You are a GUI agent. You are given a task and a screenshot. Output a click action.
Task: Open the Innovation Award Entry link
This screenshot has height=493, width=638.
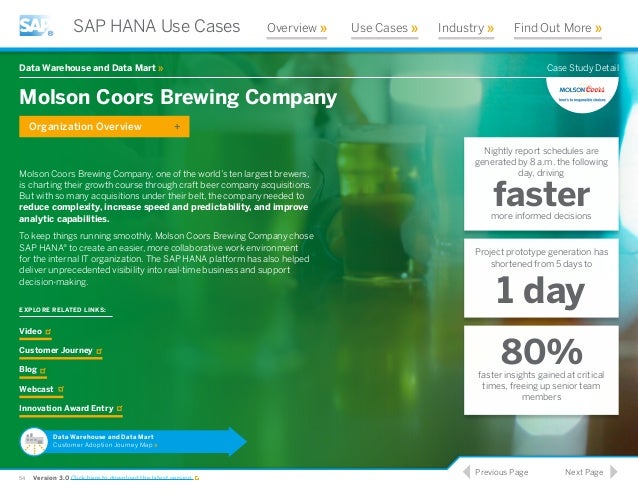(x=70, y=408)
